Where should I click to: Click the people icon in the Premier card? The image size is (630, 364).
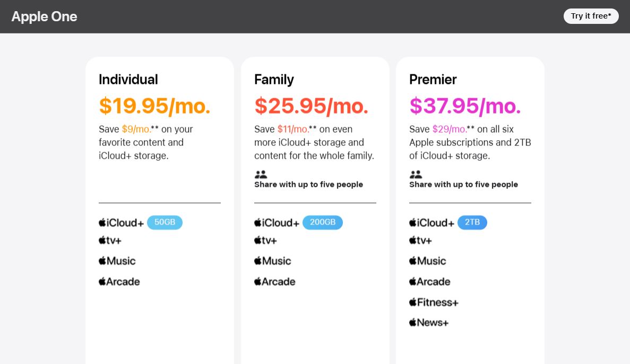pyautogui.click(x=416, y=174)
